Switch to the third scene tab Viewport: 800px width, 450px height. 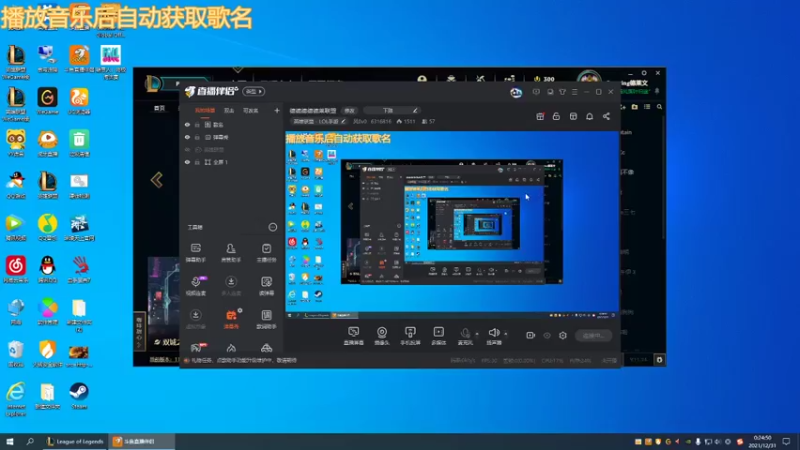tap(251, 110)
